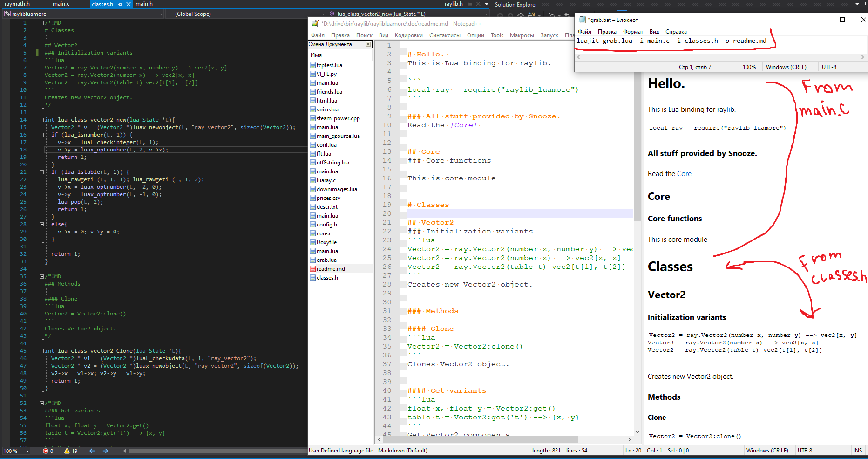Image resolution: width=868 pixels, height=459 pixels.
Task: Open the Tools menu in Notepad++
Action: (x=497, y=35)
